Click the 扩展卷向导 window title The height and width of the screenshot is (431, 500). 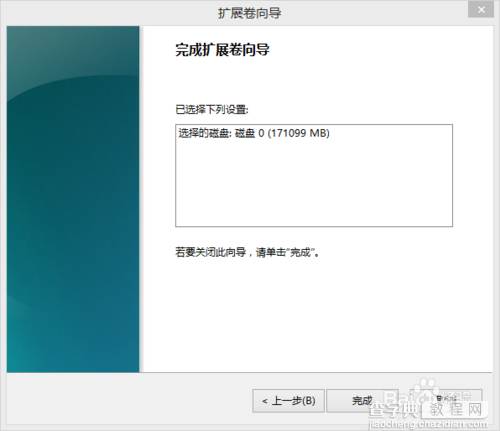click(x=250, y=13)
